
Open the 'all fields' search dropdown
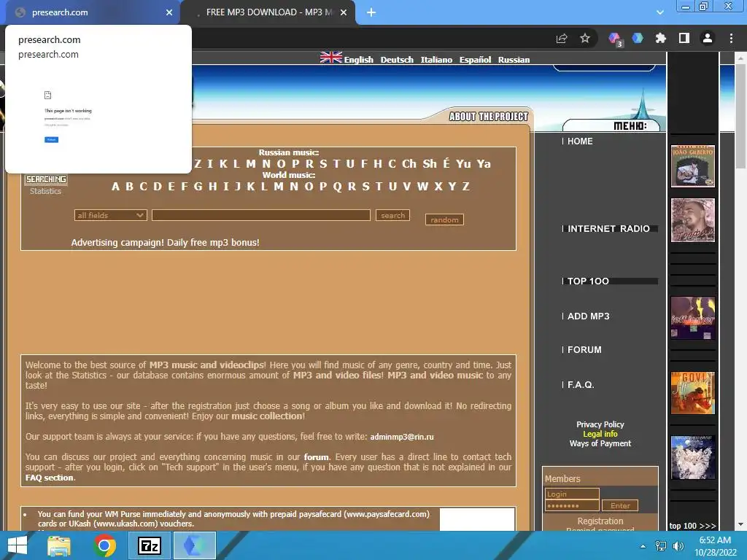[111, 215]
